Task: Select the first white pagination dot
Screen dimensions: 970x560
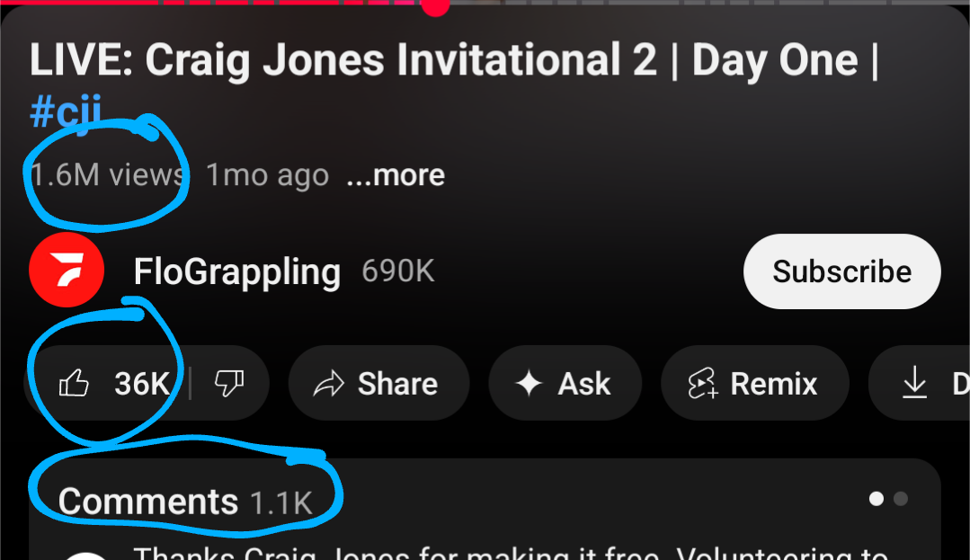Action: click(x=876, y=499)
